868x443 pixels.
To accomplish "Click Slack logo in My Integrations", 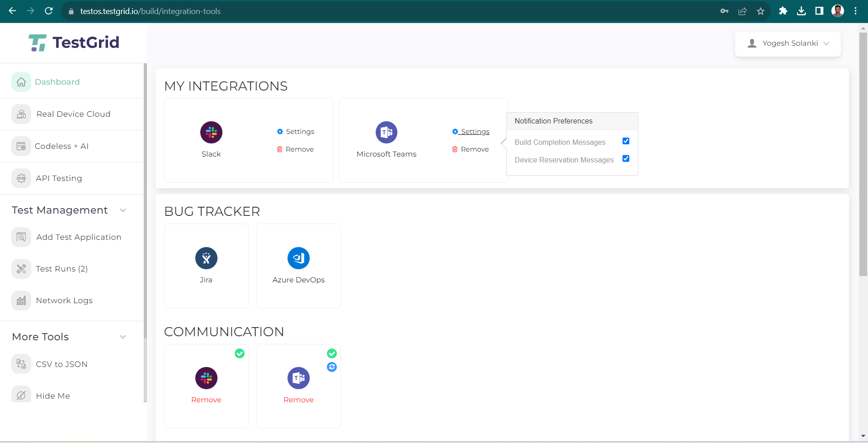I will [x=211, y=133].
